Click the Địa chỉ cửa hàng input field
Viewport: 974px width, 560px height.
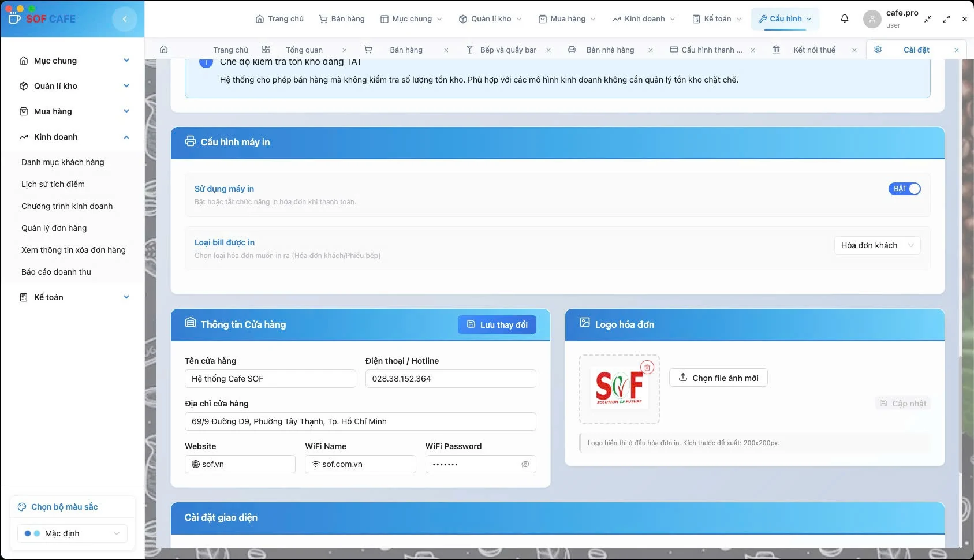tap(360, 421)
